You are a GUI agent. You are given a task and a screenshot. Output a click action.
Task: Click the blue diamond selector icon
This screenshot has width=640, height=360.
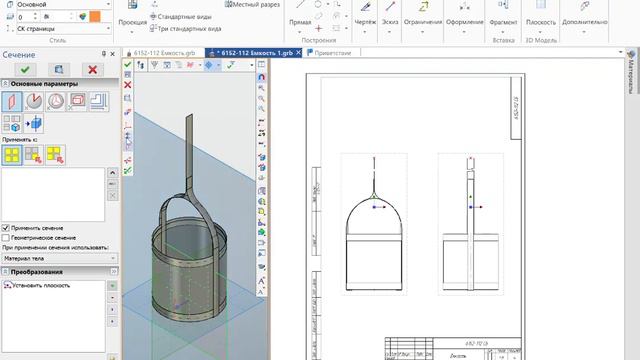tap(209, 65)
